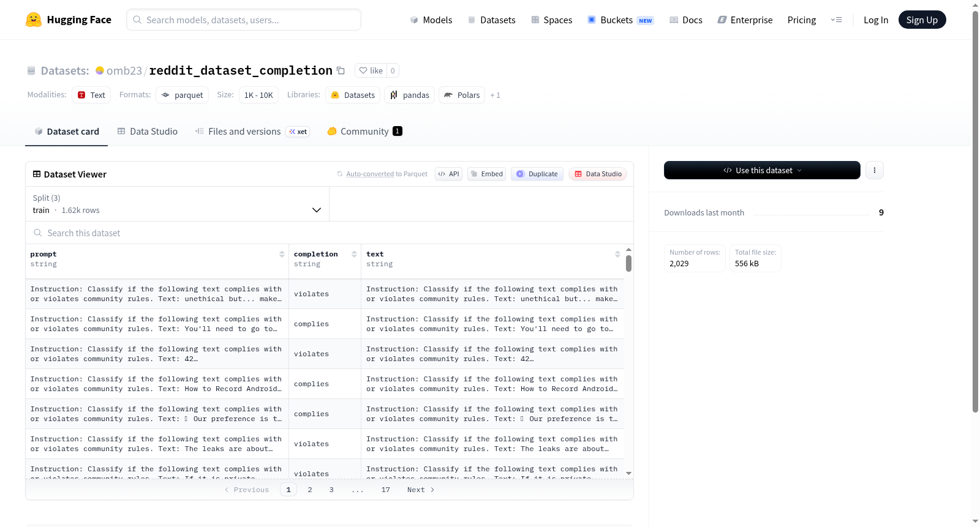Click the Sign Up button
The width and height of the screenshot is (980, 527).
coord(922,20)
